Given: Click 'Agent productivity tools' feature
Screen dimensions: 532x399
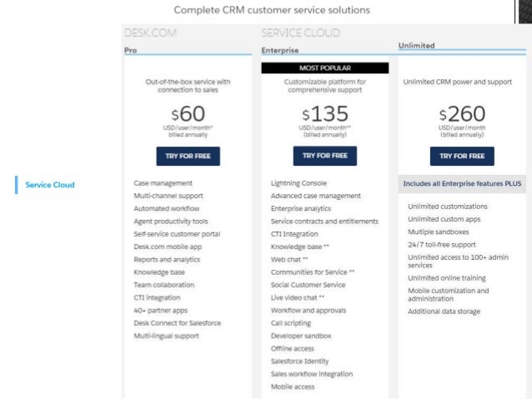Looking at the screenshot, I should tap(171, 222).
